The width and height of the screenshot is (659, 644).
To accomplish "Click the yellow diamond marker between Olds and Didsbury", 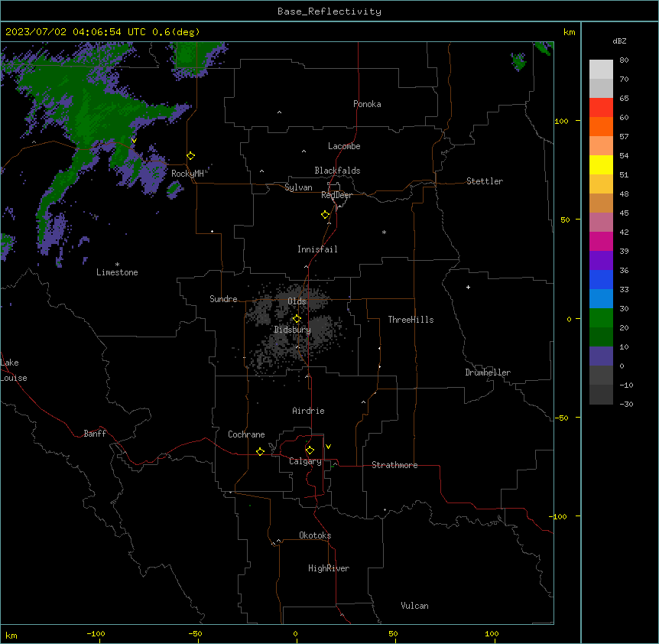I will [297, 319].
